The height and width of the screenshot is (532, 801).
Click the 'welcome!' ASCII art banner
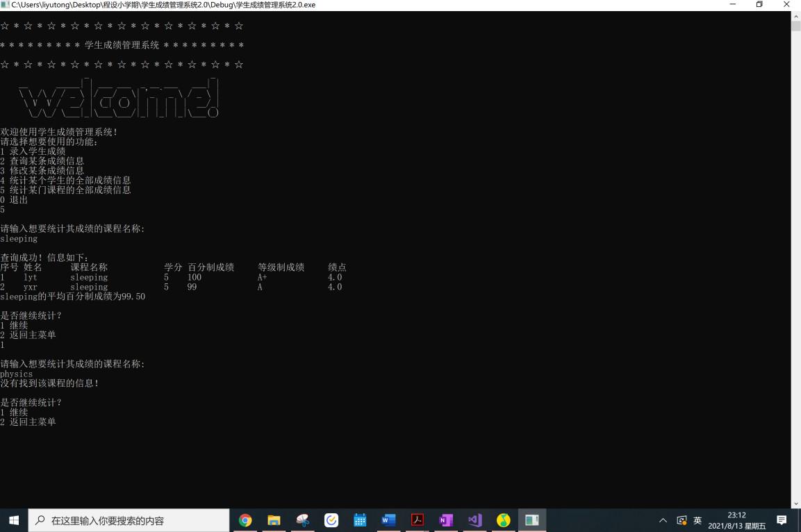click(x=119, y=98)
